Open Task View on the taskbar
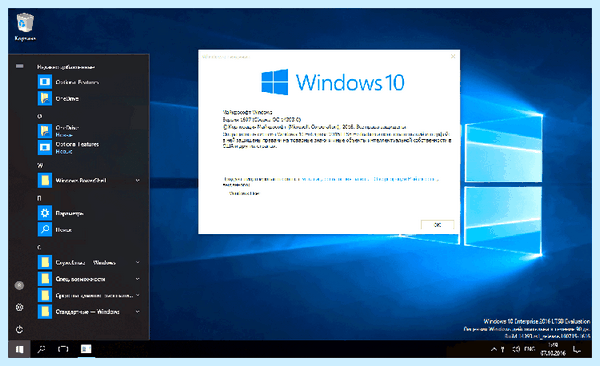The width and height of the screenshot is (600, 366). [63, 349]
